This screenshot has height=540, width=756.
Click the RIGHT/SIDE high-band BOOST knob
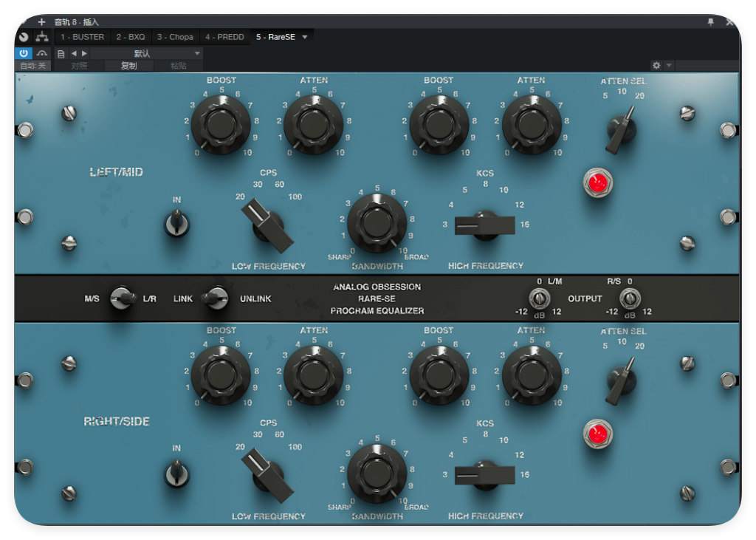point(439,375)
